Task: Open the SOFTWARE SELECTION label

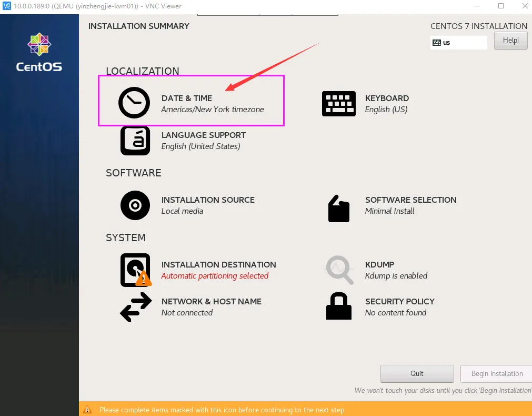Action: coord(410,200)
